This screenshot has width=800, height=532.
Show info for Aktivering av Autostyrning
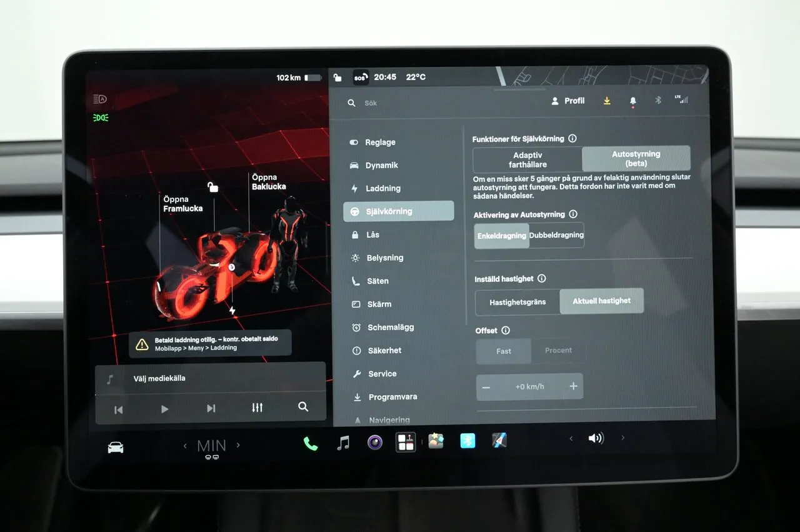(573, 214)
